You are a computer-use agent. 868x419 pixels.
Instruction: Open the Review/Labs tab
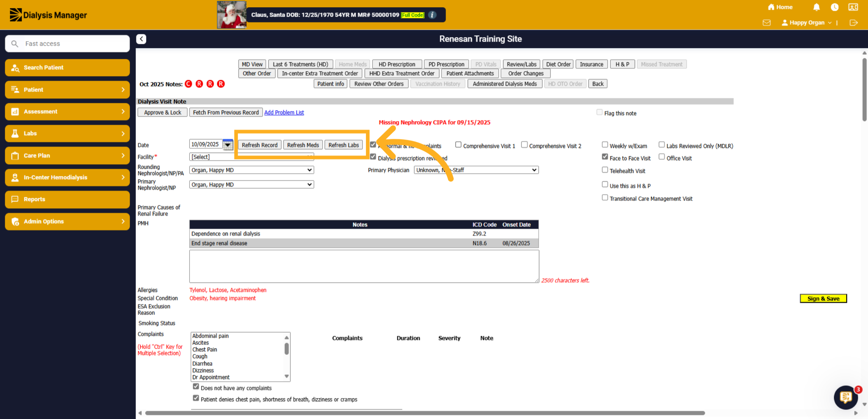pyautogui.click(x=522, y=64)
